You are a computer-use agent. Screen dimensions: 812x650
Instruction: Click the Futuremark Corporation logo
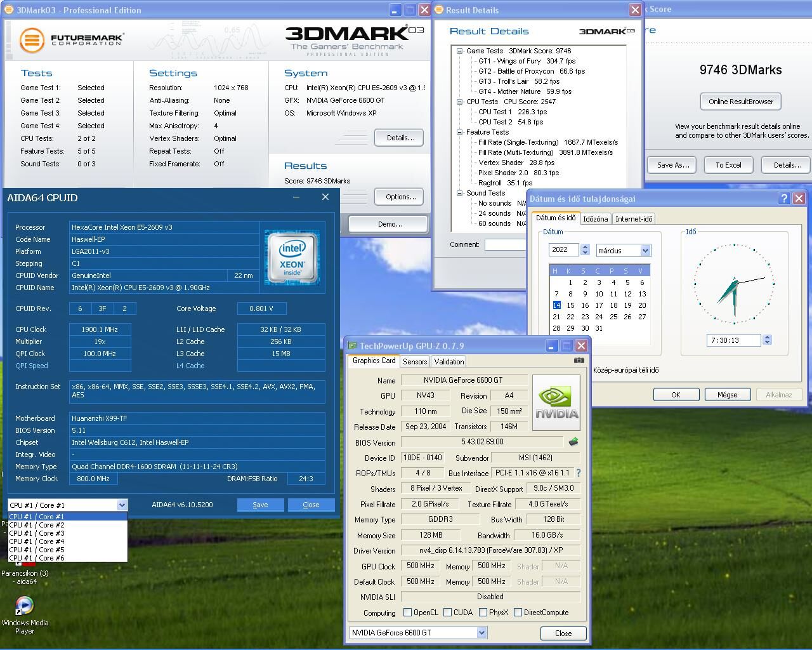pyautogui.click(x=71, y=40)
